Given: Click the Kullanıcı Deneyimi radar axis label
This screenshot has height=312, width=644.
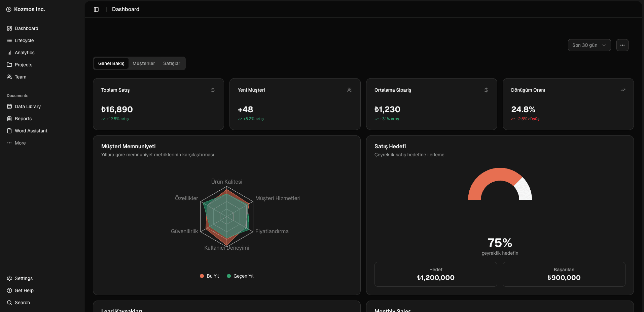Looking at the screenshot, I should pos(227,248).
